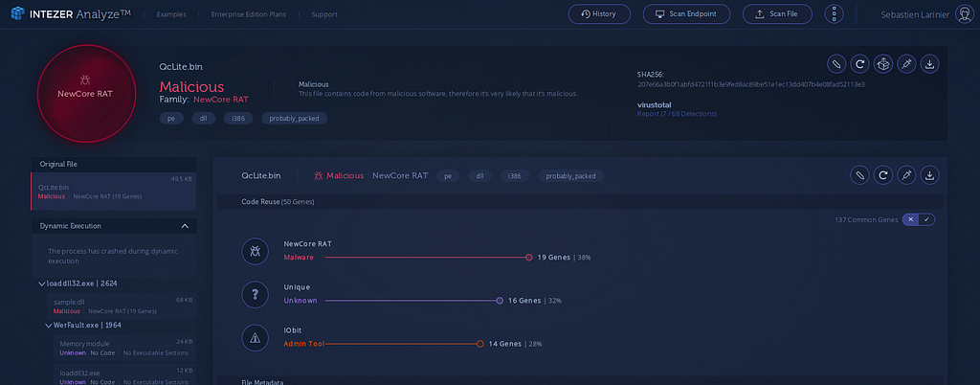Select QcLite.bin 49.5 KB original file entry
This screenshot has width=980, height=385.
coord(114,192)
